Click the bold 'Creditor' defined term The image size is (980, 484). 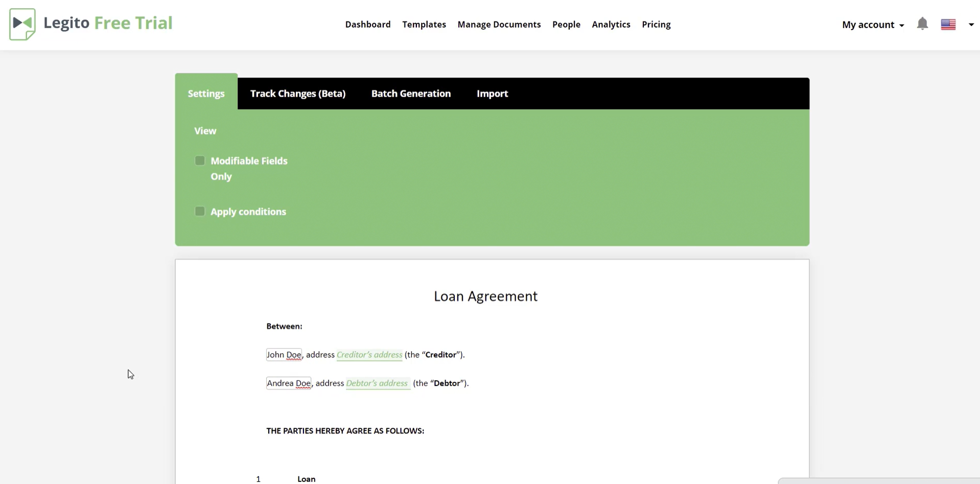point(441,355)
